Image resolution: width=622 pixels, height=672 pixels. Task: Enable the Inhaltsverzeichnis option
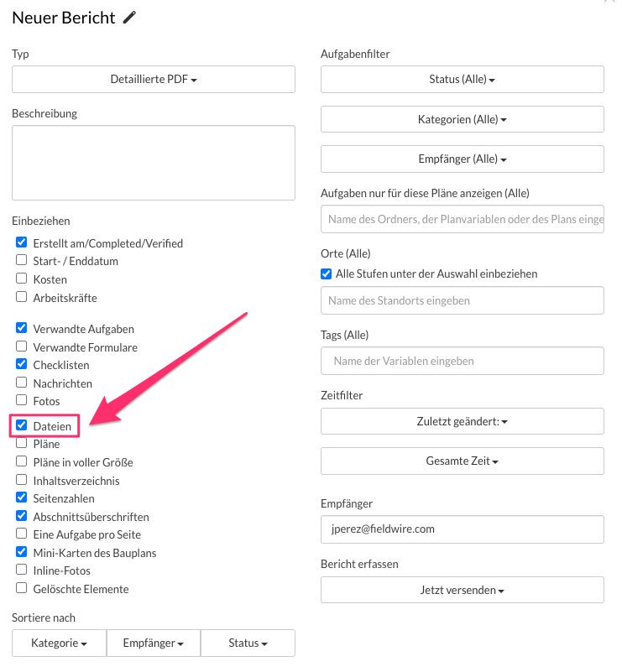click(x=21, y=480)
